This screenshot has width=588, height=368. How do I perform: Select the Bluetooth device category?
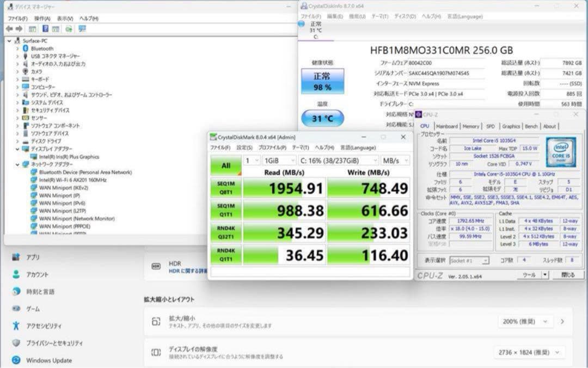coord(42,48)
